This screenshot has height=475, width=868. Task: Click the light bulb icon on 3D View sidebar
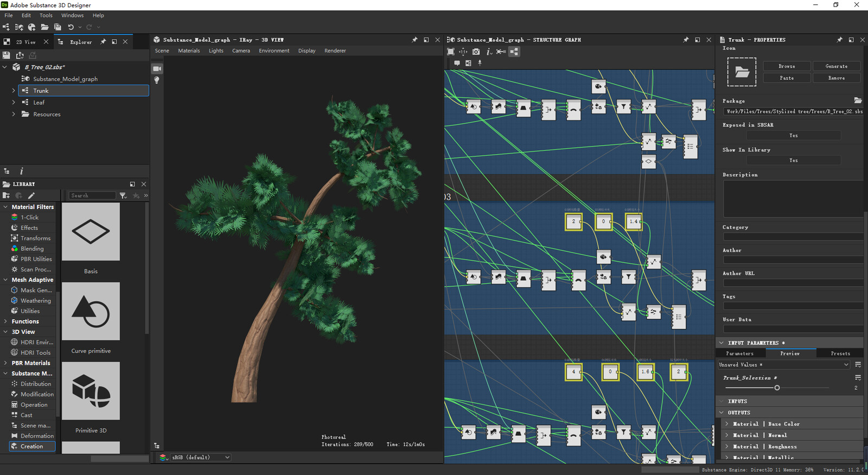point(157,80)
